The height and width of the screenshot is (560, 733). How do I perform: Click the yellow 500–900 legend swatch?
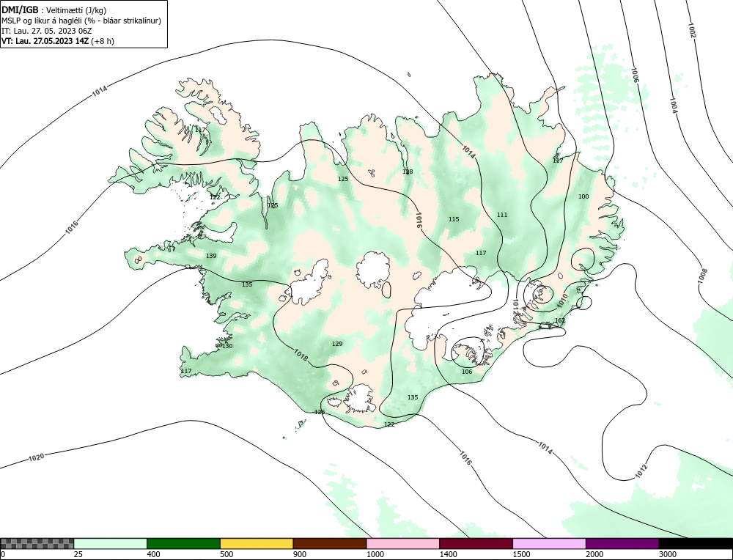(x=257, y=543)
